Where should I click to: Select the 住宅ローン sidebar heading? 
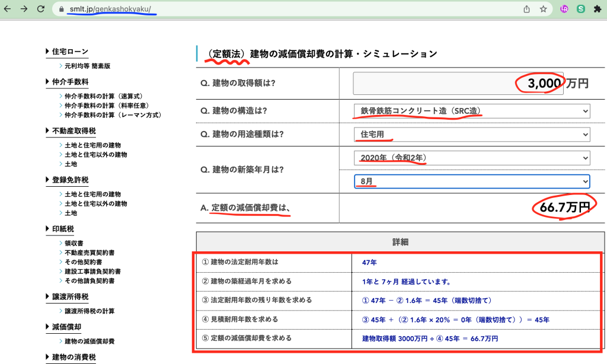70,52
